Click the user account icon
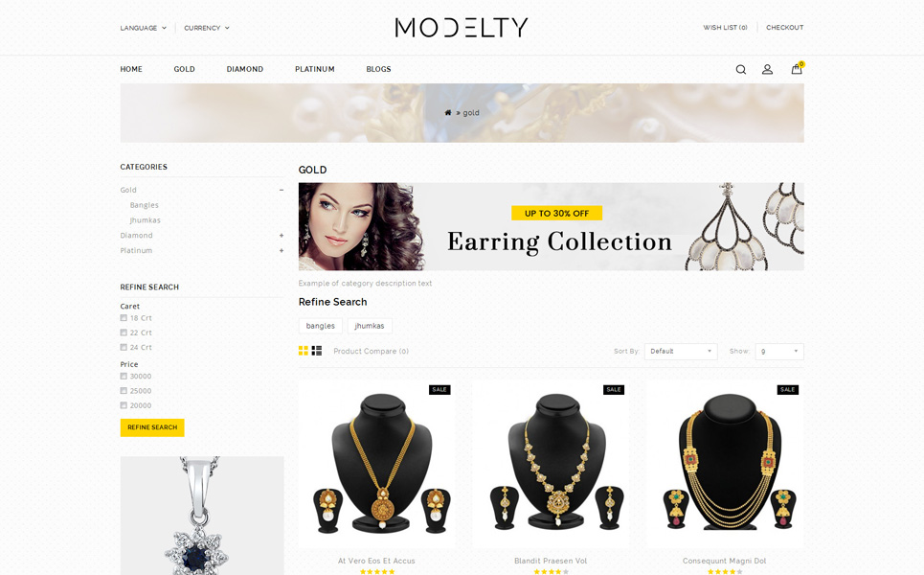Image resolution: width=924 pixels, height=575 pixels. tap(767, 70)
